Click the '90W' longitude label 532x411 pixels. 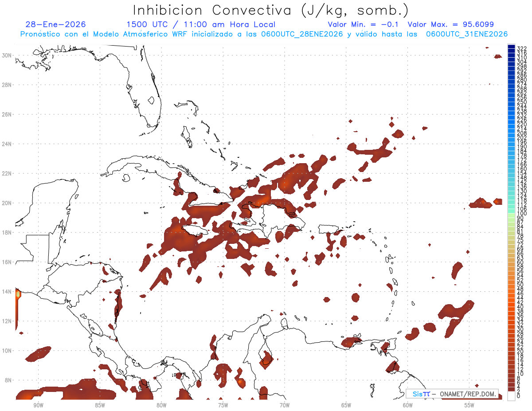click(38, 405)
